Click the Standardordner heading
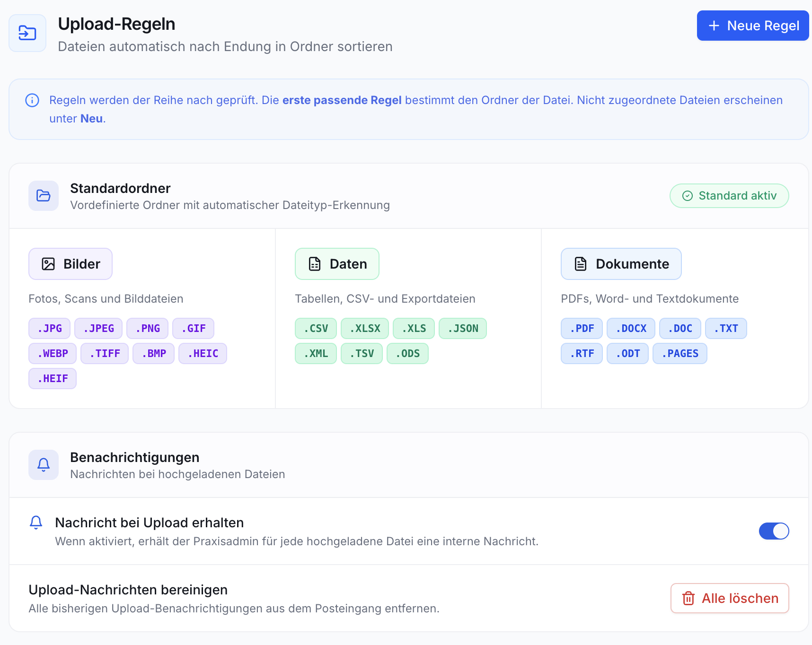The height and width of the screenshot is (645, 812). pyautogui.click(x=120, y=188)
